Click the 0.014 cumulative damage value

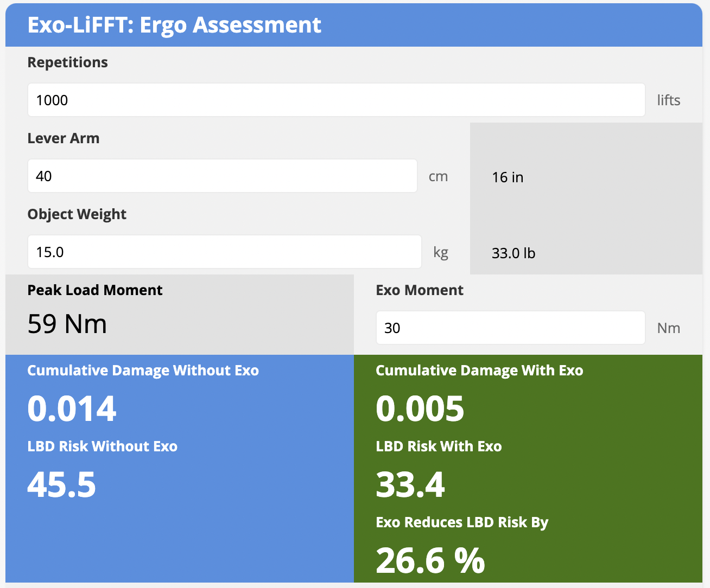point(72,408)
